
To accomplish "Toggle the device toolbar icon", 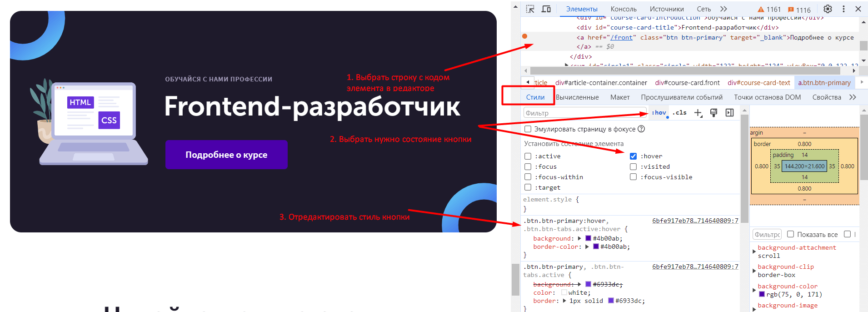I will [546, 9].
